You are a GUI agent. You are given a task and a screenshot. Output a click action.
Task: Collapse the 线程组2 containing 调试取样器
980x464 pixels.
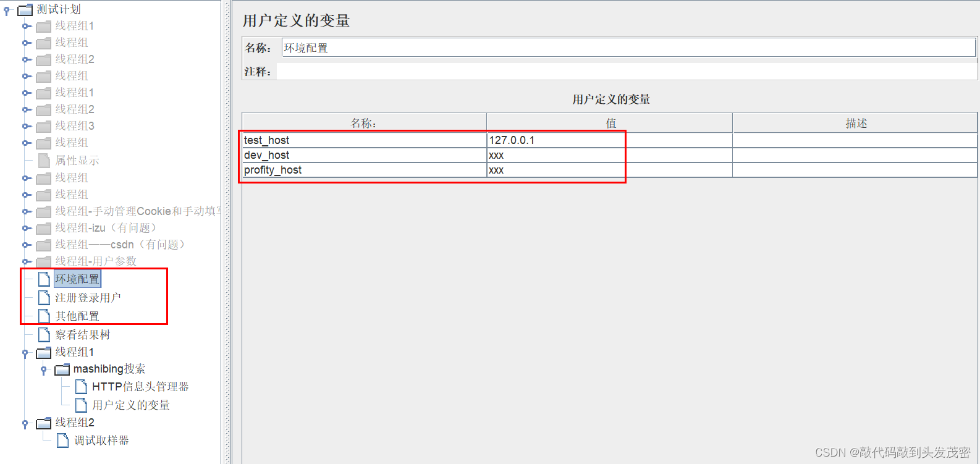coord(25,424)
